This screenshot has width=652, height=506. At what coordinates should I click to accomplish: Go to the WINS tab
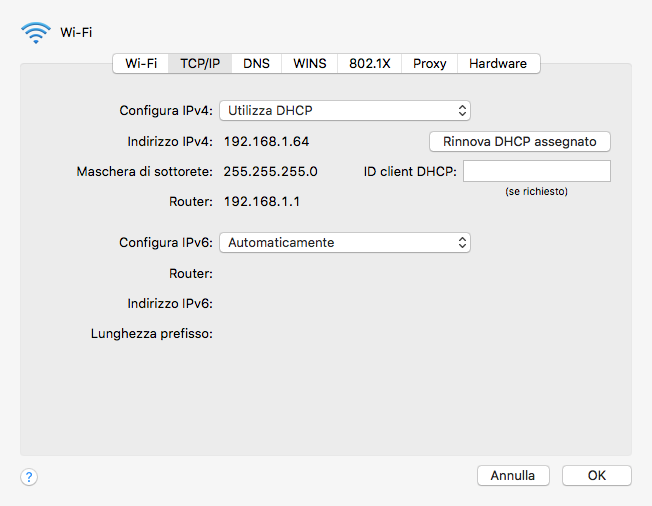point(309,63)
